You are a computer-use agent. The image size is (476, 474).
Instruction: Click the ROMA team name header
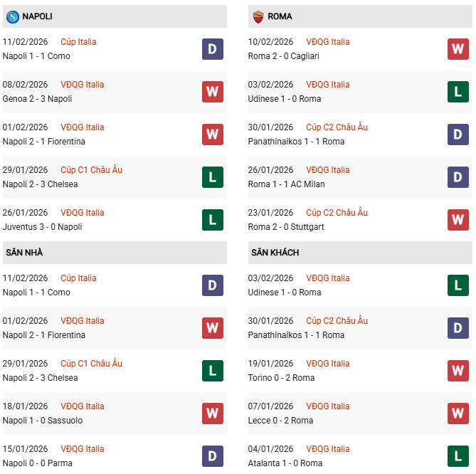[x=280, y=16]
